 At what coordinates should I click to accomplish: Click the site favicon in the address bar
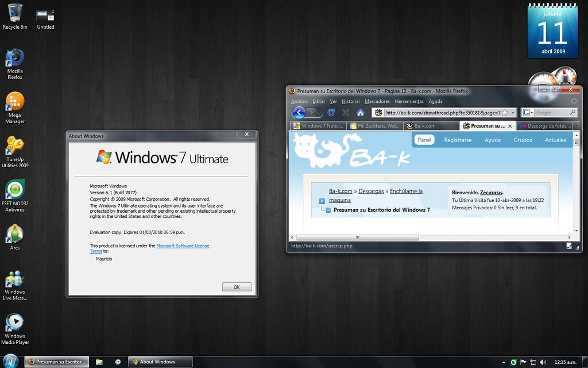(378, 112)
